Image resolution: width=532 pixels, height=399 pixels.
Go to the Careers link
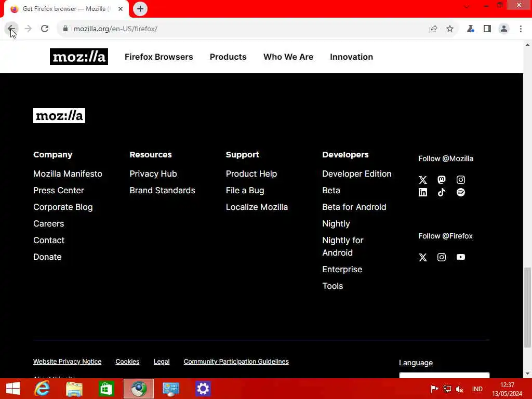pos(48,223)
